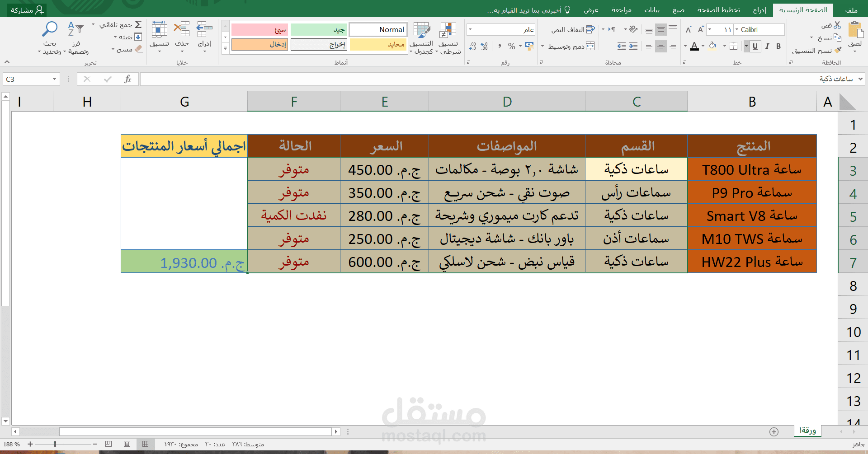Expand the formula bar
Screen dimensions: 868x454
point(860,79)
